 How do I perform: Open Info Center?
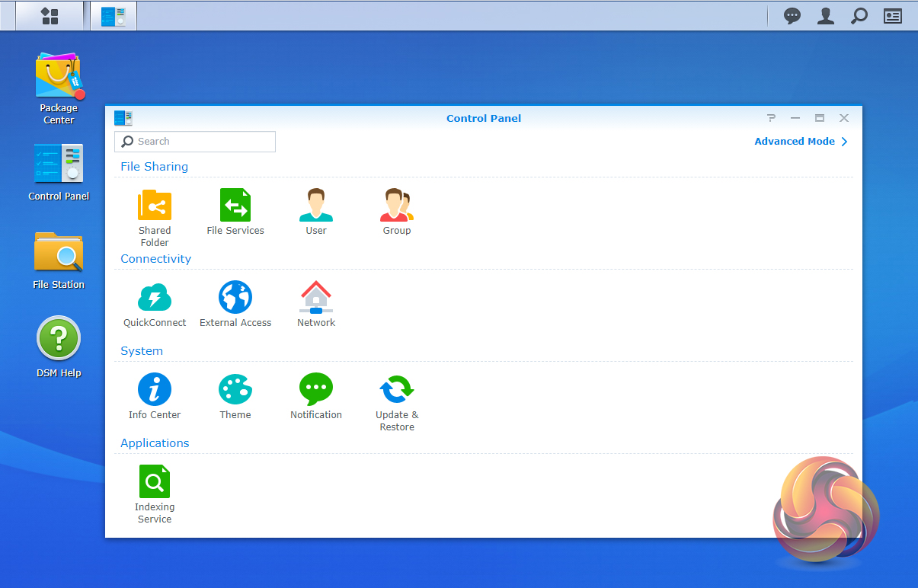[x=155, y=396]
